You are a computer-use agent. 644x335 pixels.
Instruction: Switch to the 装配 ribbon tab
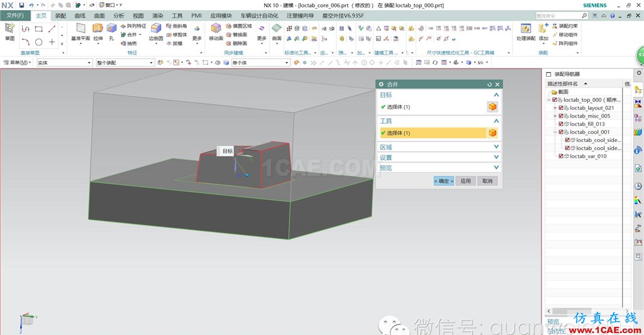(60, 15)
